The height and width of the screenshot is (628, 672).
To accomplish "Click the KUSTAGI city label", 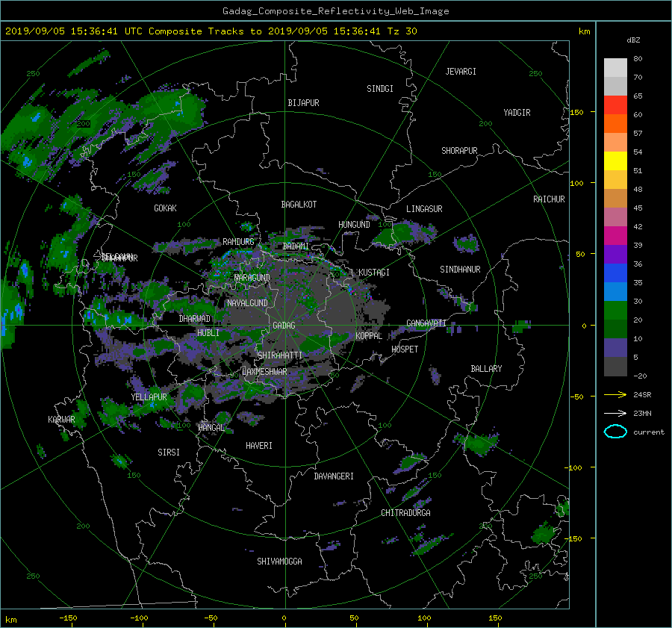I will [x=374, y=273].
